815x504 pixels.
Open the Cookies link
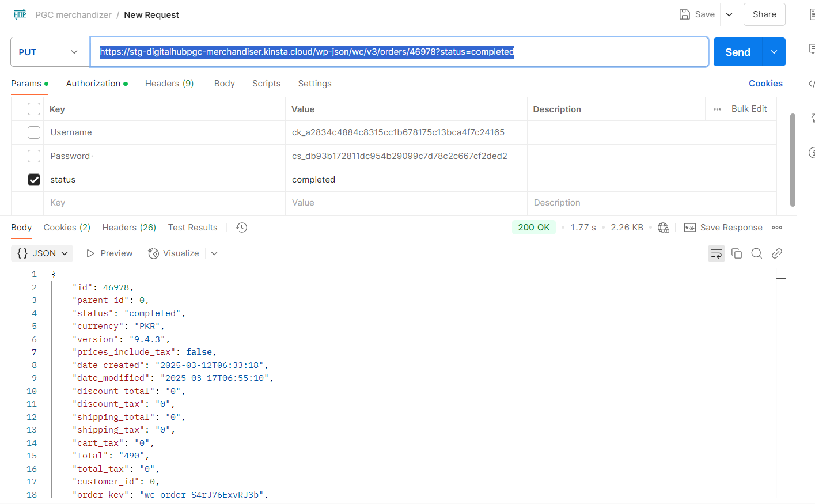[765, 84]
